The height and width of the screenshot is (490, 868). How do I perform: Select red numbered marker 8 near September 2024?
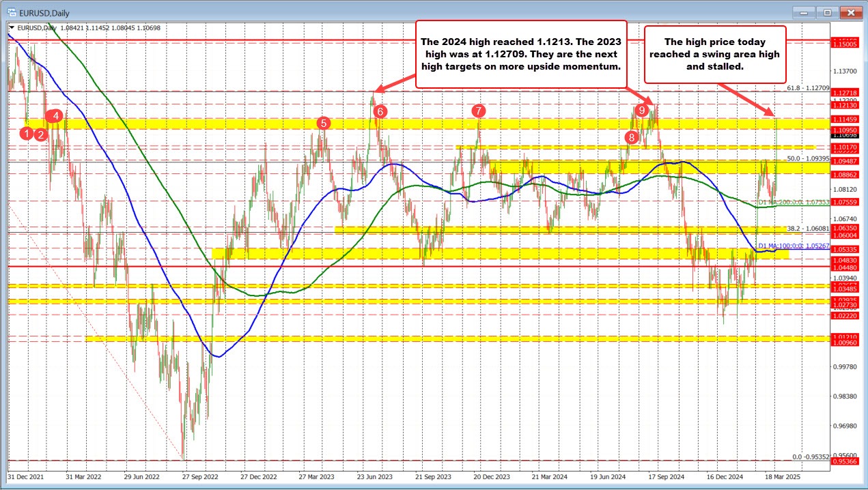pos(631,137)
